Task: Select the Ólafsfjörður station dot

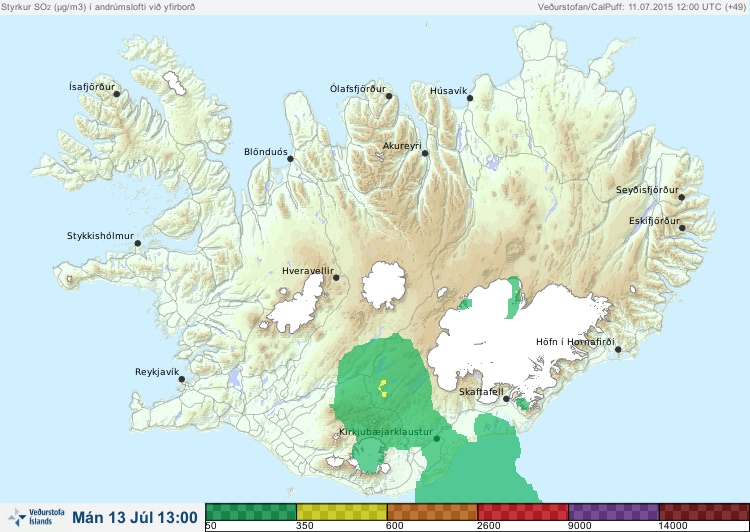Action: tap(389, 96)
